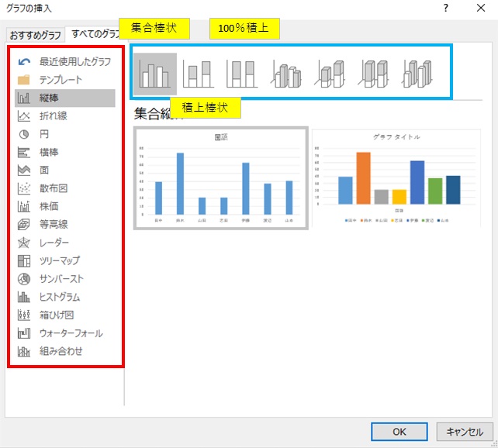Image resolution: width=498 pixels, height=448 pixels.
Task: Select ウォーターフォール text entry
Action: (71, 333)
